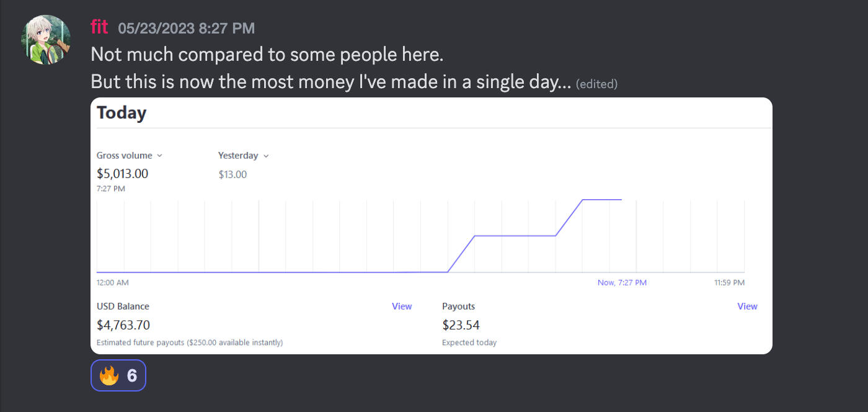The height and width of the screenshot is (412, 868).
Task: Click the 11:59 PM chart axis label
Action: (729, 282)
